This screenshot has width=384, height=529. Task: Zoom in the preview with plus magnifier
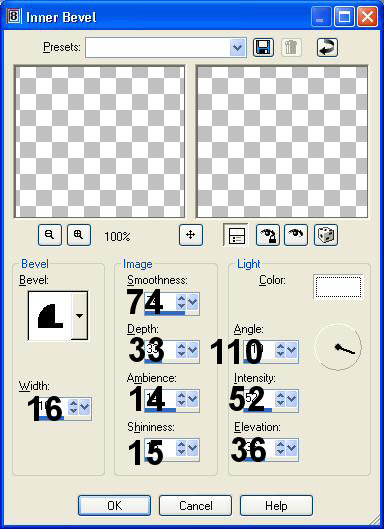click(79, 235)
